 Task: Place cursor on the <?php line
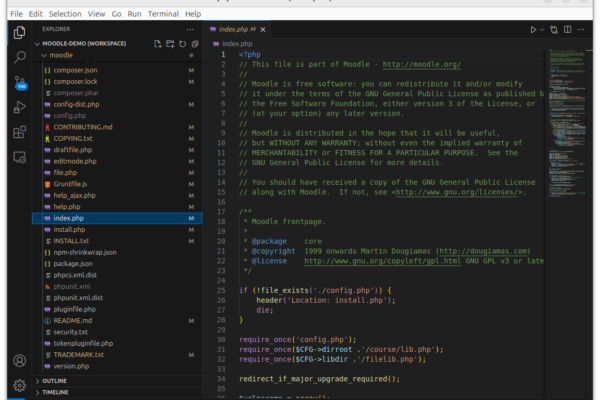[250, 55]
